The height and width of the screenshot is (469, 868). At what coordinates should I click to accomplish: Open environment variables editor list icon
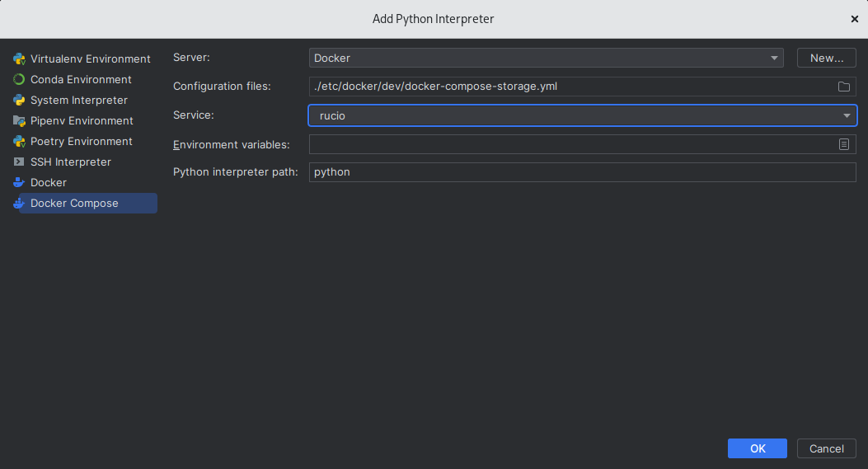[843, 144]
